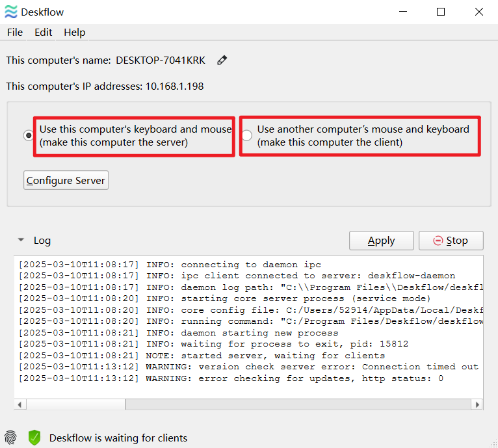
Task: Click log line 'connecting to daemon ipc'
Action: (170, 265)
